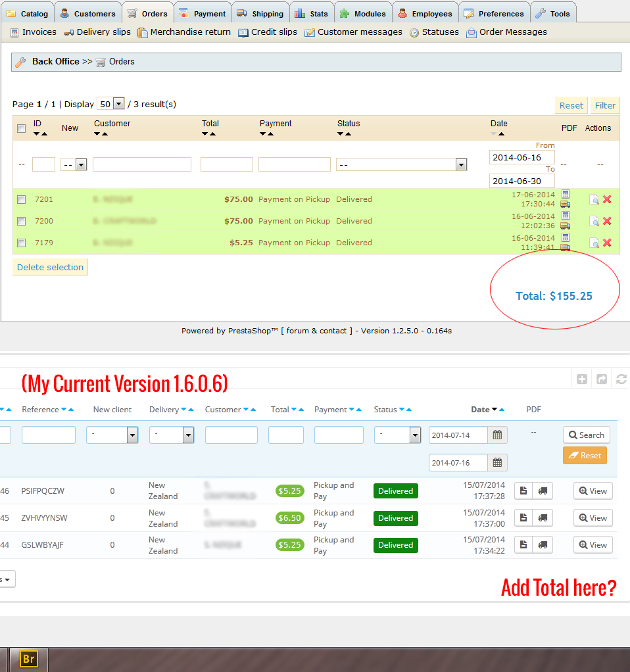Open Merchandise return page

coord(184,32)
